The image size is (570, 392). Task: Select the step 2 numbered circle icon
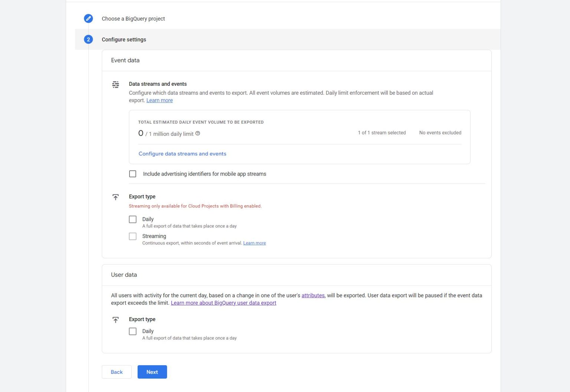click(88, 39)
